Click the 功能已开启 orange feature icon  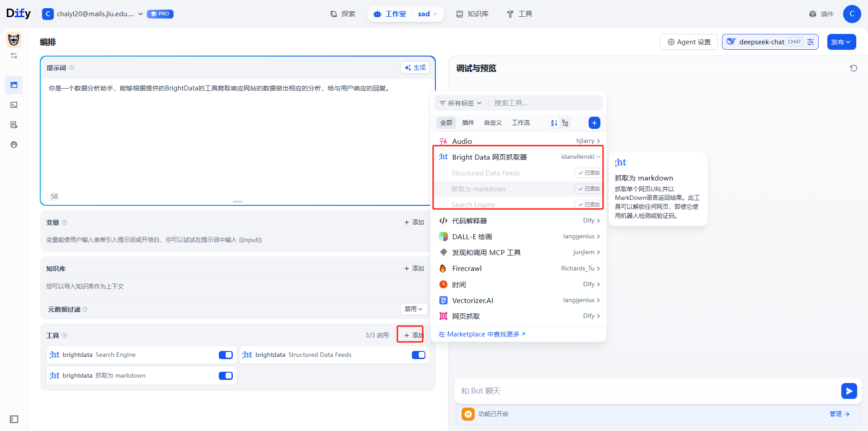tap(468, 414)
